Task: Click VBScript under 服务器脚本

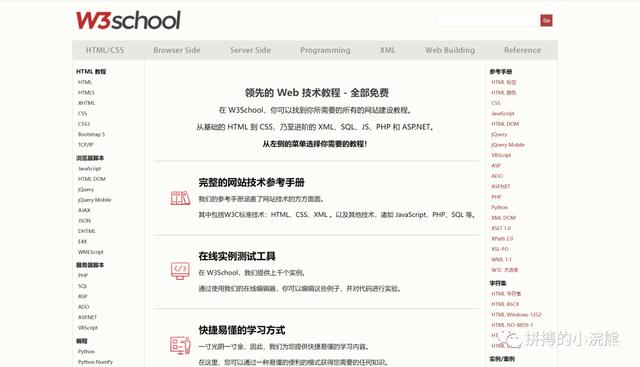Action: (x=88, y=327)
